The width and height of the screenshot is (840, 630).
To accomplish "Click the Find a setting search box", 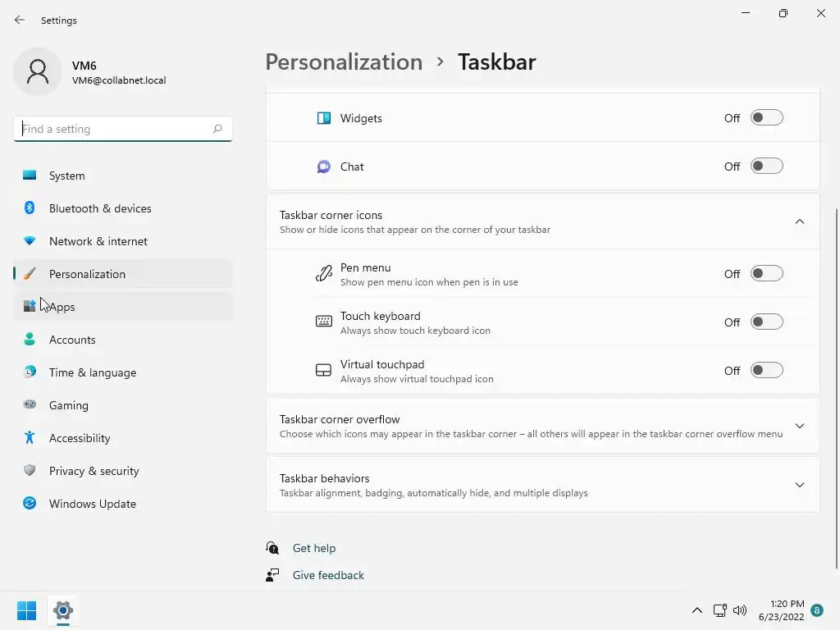I will [x=113, y=129].
